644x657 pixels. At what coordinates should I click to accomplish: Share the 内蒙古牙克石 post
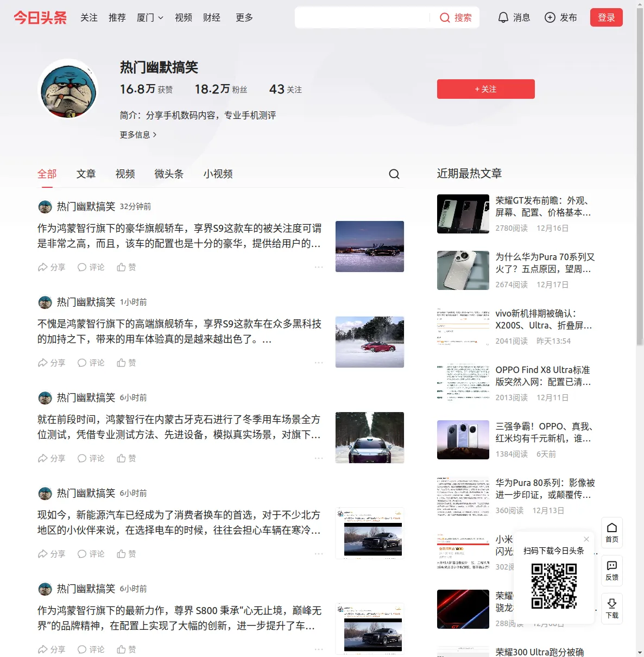[52, 458]
